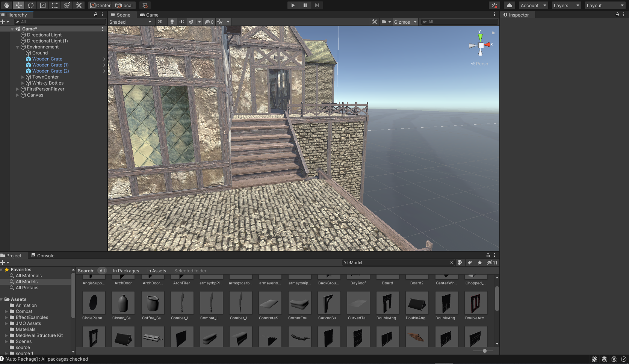Click the In Packages search filter
This screenshot has width=629, height=364.
pos(126,271)
